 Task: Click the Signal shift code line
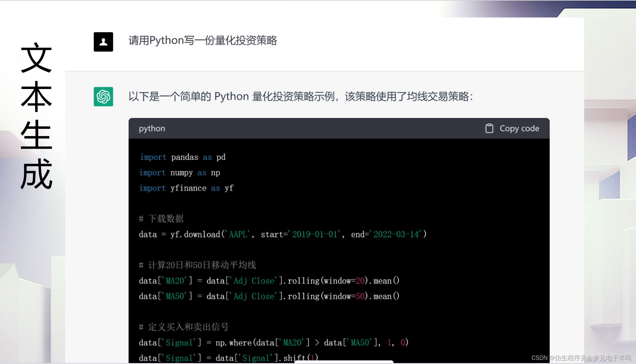228,358
